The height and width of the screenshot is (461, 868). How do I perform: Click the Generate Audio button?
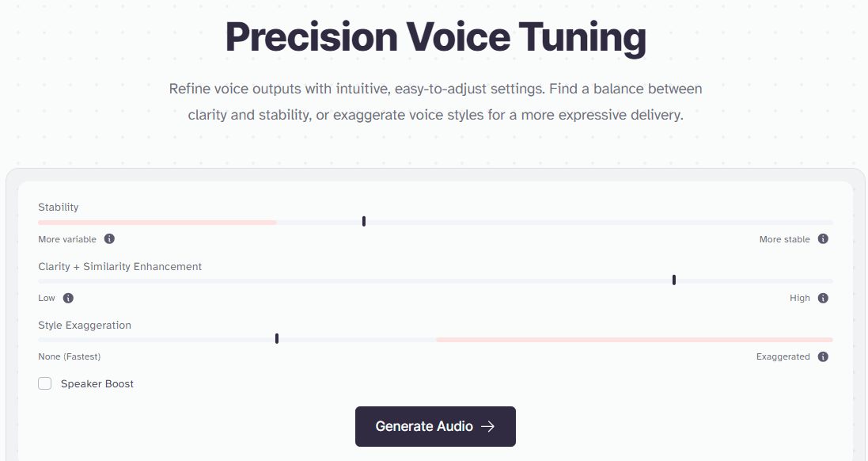(x=435, y=426)
